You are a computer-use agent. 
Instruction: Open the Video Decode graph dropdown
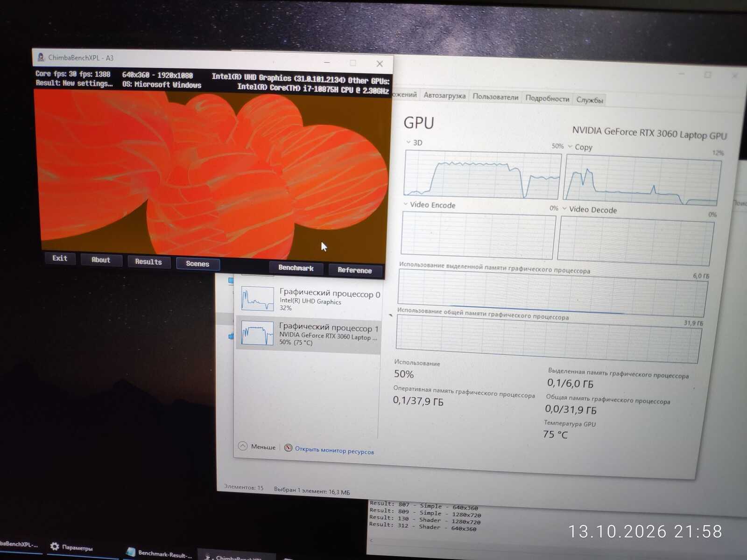coord(565,208)
